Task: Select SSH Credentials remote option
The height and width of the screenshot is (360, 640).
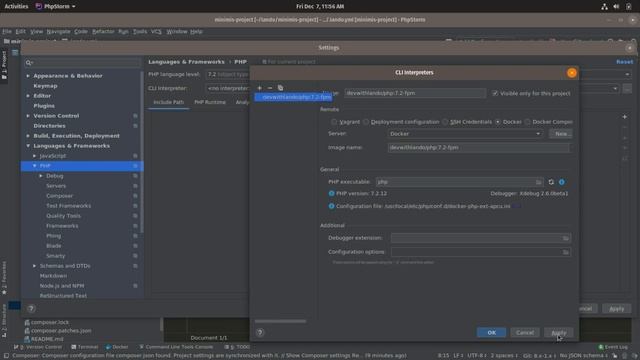Action: [467, 122]
